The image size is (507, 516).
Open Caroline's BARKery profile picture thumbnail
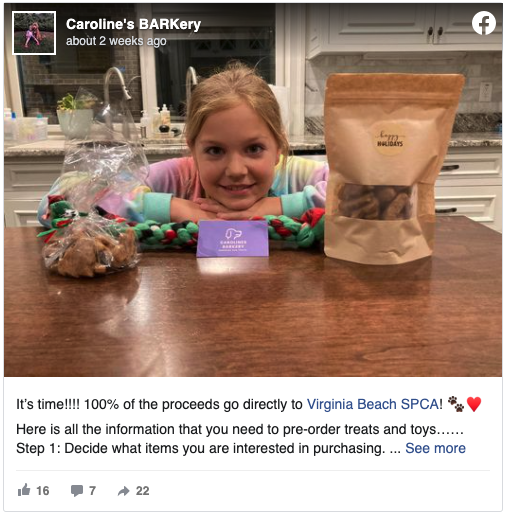(x=34, y=33)
